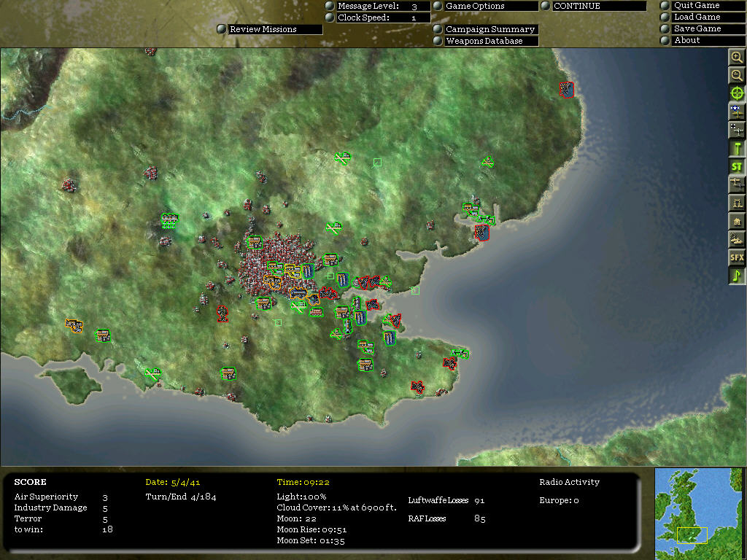Click Quit Game
The height and width of the screenshot is (560, 747).
coord(708,5)
